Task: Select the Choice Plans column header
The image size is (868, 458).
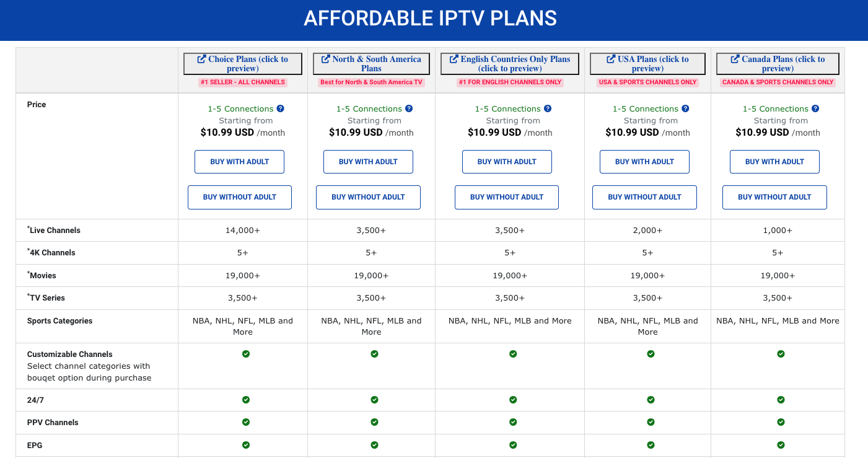Action: [x=242, y=63]
